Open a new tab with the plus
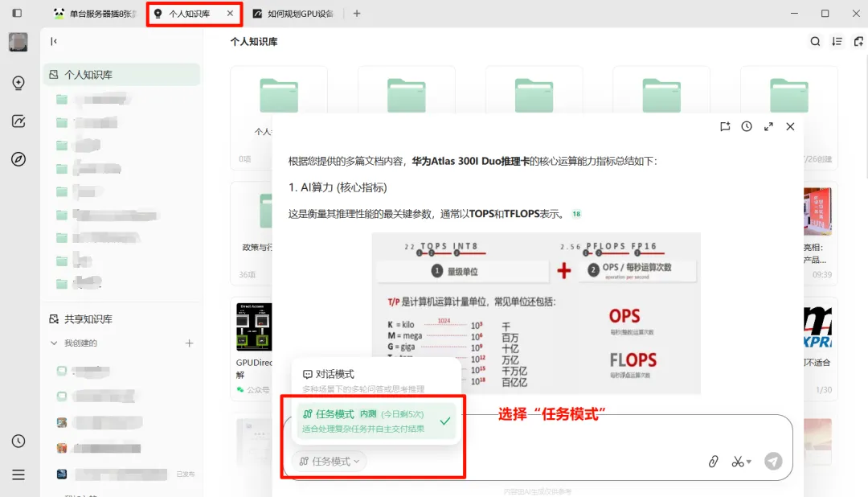The image size is (868, 497). pyautogui.click(x=357, y=14)
